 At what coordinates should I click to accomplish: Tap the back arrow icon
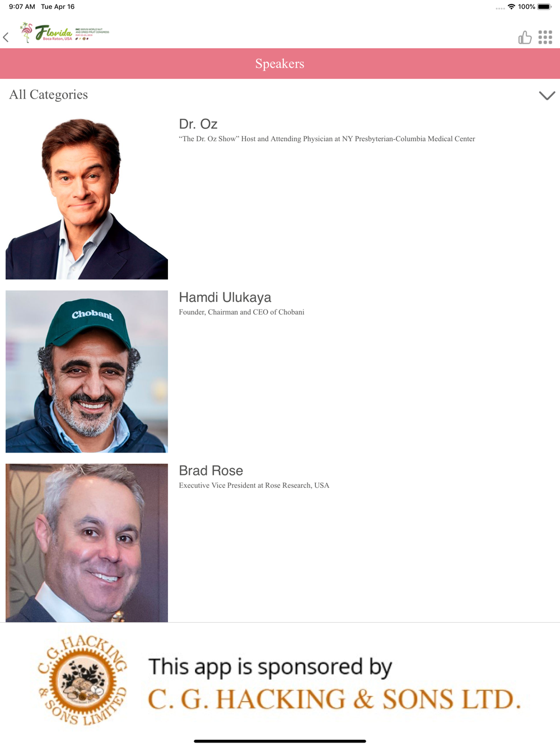[x=6, y=38]
